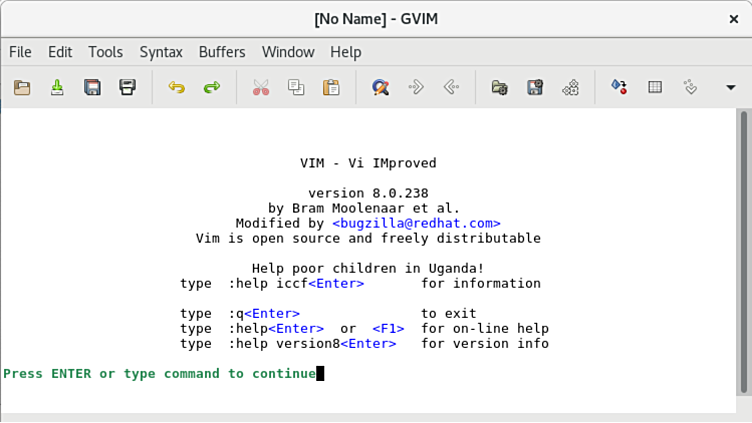Image resolution: width=752 pixels, height=423 pixels.
Task: Paste from clipboard toolbar icon
Action: coord(331,88)
